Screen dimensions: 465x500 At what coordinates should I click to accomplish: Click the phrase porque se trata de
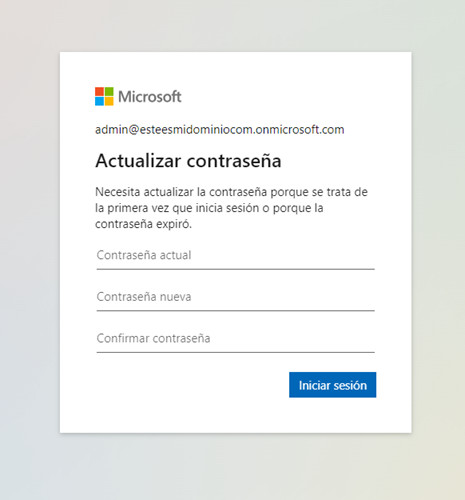pos(319,192)
